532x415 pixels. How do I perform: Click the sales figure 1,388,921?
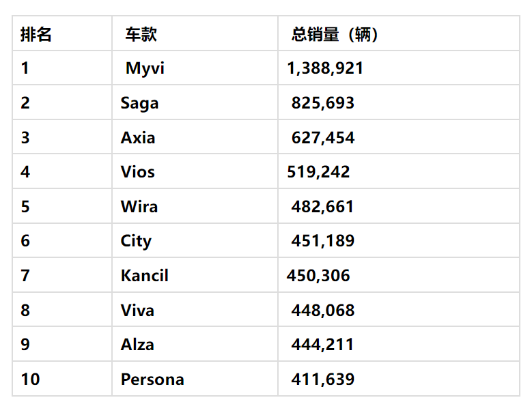325,68
